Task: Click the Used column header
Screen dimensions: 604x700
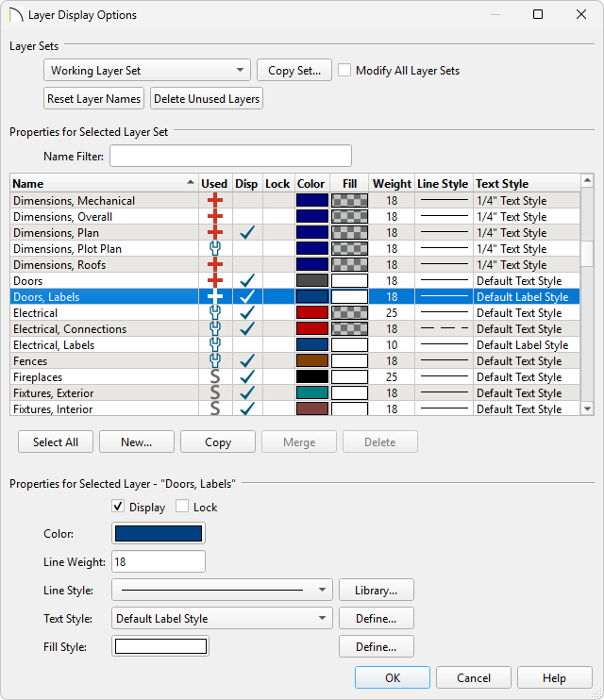Action: [x=214, y=183]
